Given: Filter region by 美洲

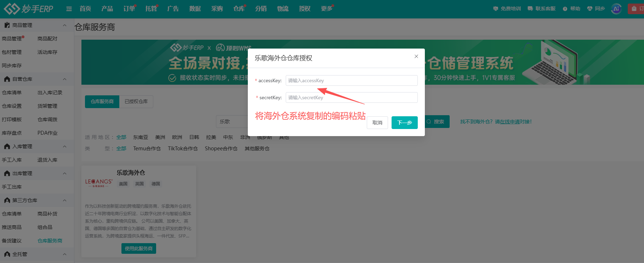Looking at the screenshot, I should click(160, 137).
